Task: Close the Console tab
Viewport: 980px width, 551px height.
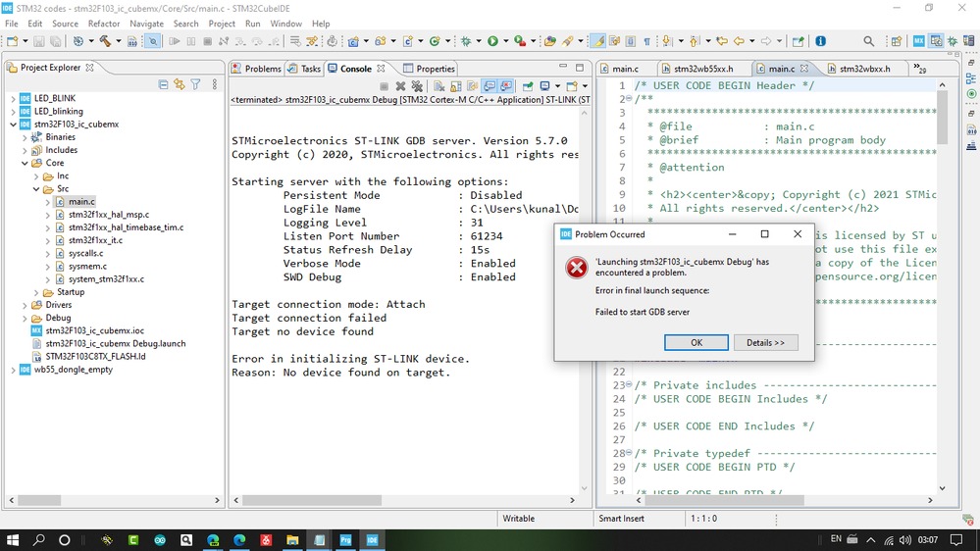Action: (x=381, y=69)
